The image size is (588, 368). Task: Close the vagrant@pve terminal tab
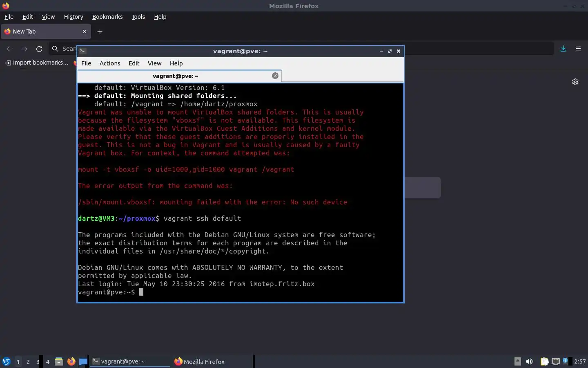pos(275,76)
